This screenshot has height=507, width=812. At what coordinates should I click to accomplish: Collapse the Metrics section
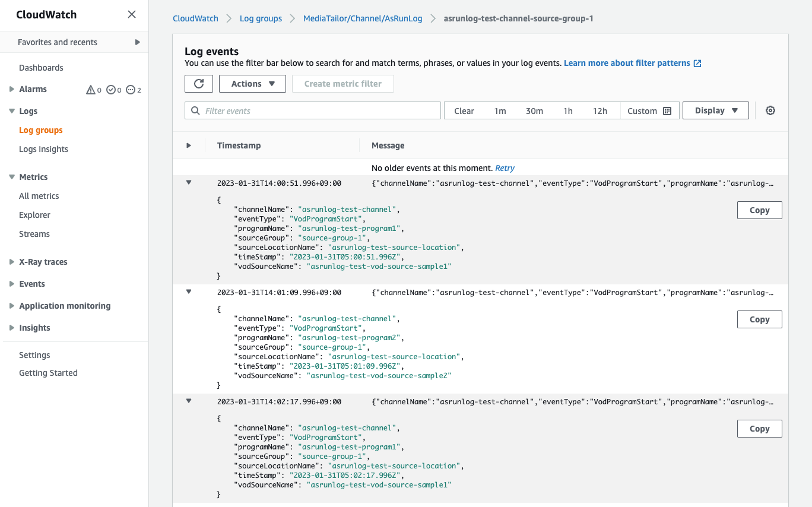click(x=12, y=177)
